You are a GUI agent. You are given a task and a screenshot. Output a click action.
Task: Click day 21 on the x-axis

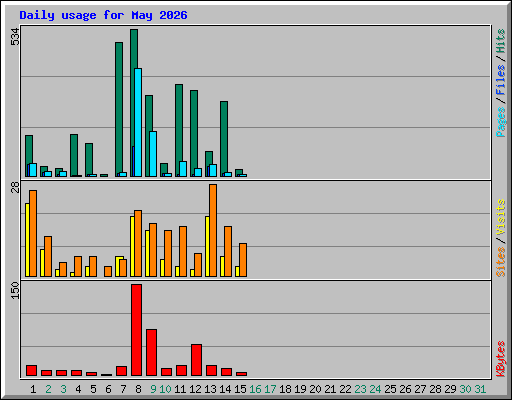pos(330,389)
